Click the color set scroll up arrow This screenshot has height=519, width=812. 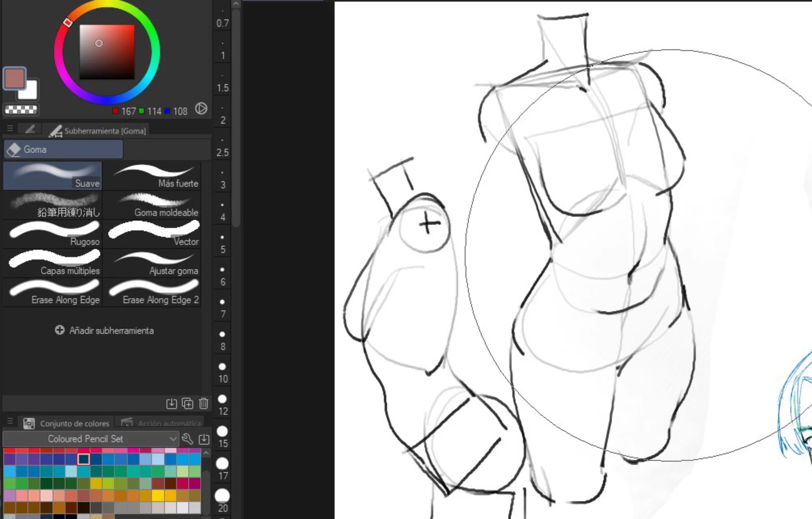206,453
